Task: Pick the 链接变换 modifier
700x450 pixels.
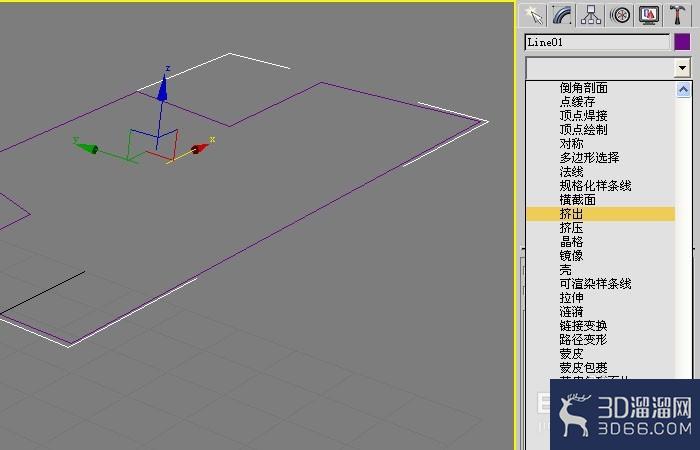Action: 583,326
